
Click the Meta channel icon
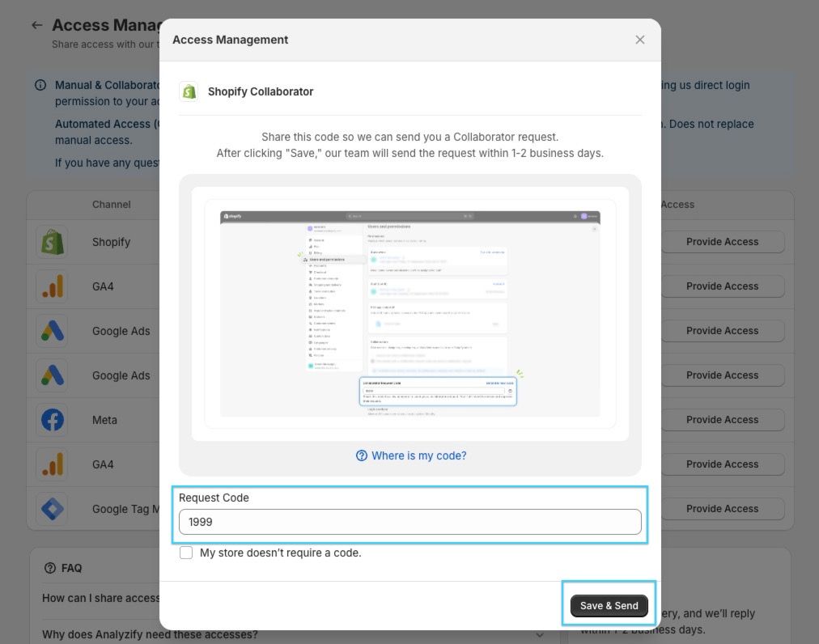pos(52,420)
